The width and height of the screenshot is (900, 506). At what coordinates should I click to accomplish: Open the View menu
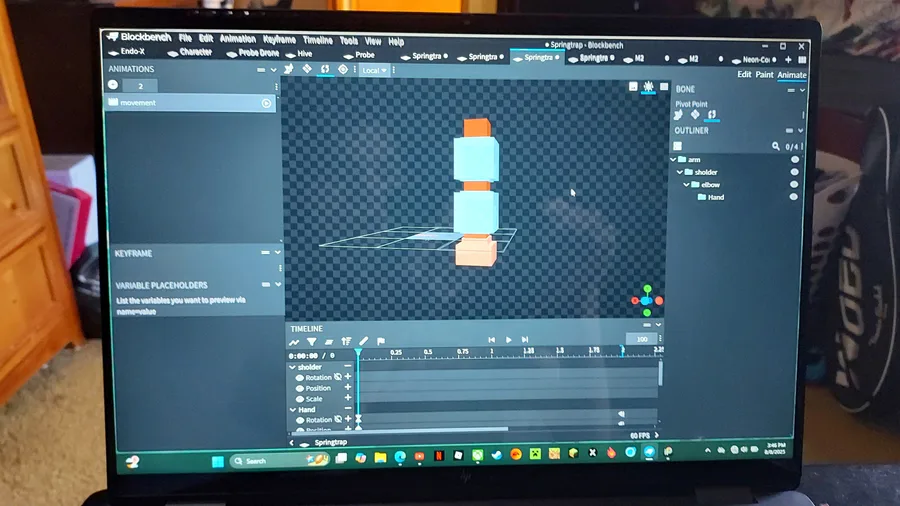(x=373, y=41)
